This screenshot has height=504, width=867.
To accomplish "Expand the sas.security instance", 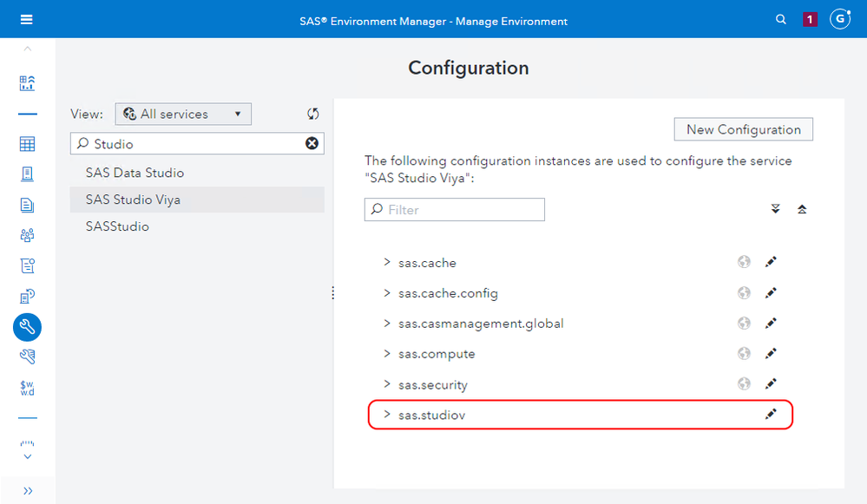I will point(387,384).
